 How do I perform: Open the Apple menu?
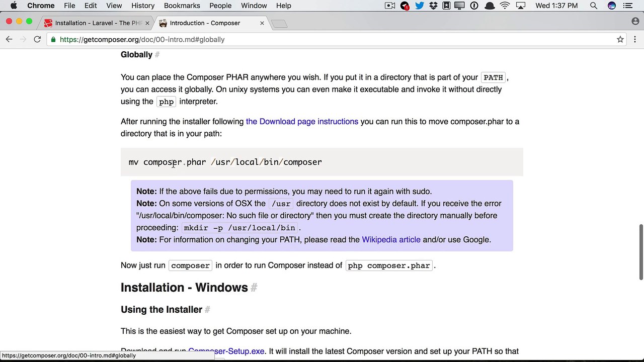[14, 6]
